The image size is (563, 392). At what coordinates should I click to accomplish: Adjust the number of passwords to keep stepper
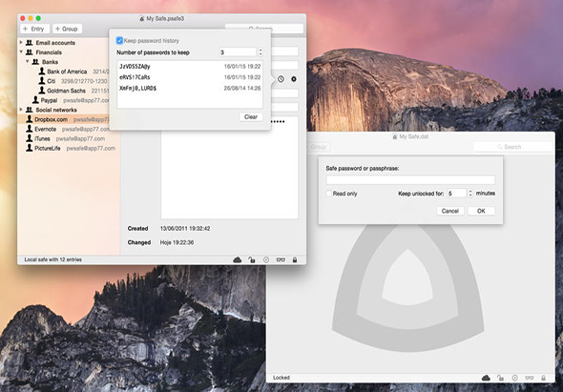click(x=261, y=52)
